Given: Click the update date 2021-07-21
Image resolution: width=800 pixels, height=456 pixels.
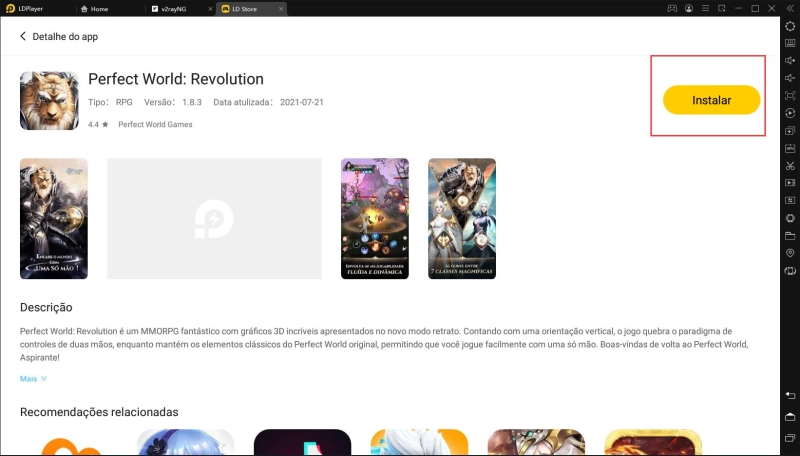Looking at the screenshot, I should 302,102.
